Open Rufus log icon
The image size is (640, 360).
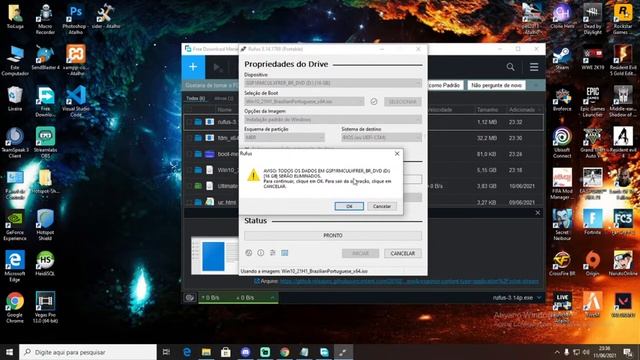tap(284, 253)
